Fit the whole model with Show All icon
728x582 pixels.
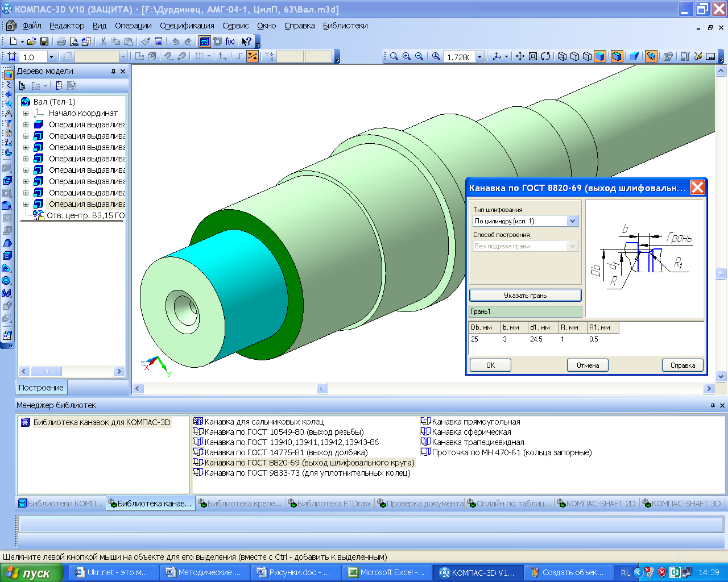coord(533,56)
